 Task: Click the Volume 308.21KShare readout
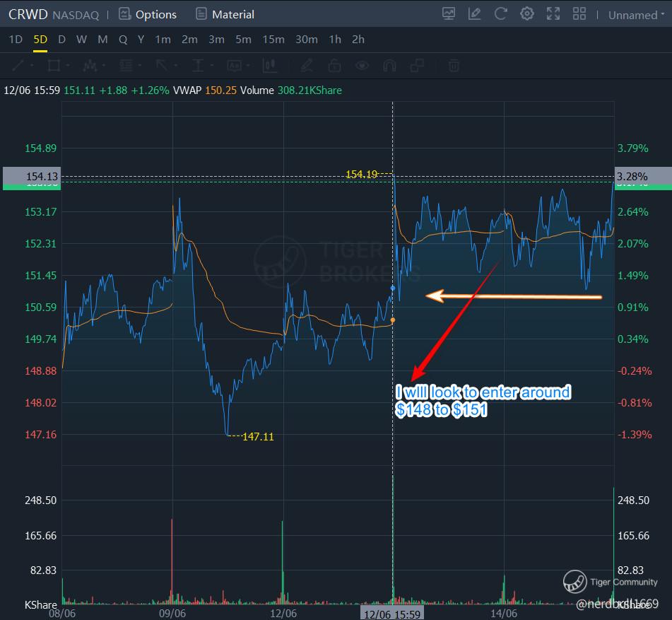[x=291, y=90]
